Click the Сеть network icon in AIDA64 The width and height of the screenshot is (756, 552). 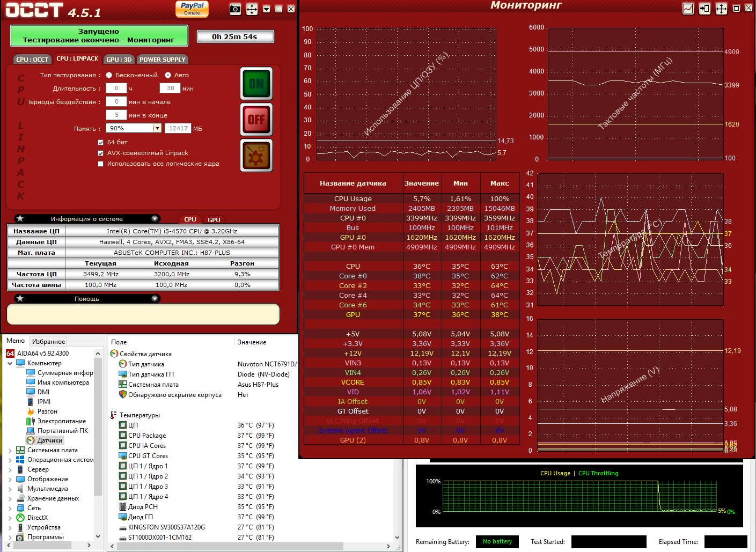pos(20,508)
